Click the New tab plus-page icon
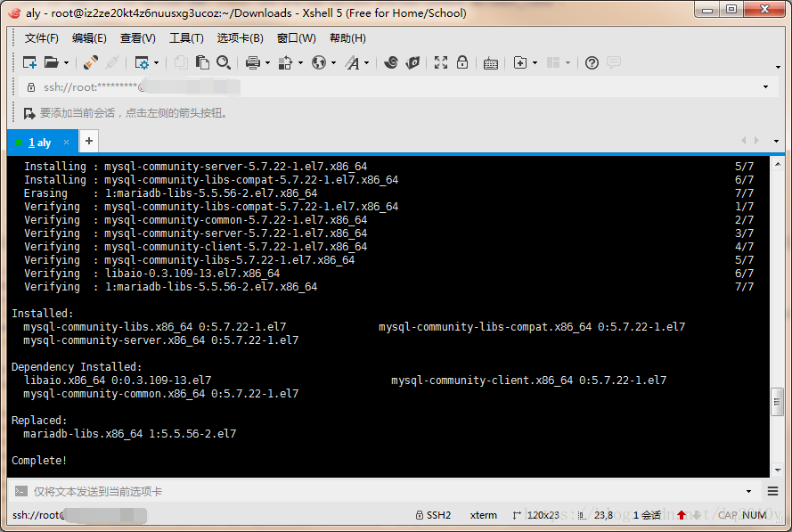This screenshot has height=532, width=792. point(520,62)
